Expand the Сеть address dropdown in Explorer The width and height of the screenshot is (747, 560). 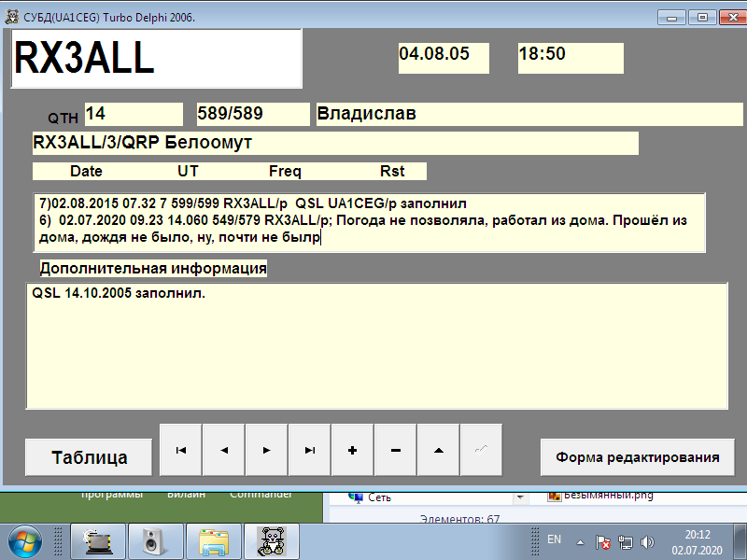pos(520,497)
